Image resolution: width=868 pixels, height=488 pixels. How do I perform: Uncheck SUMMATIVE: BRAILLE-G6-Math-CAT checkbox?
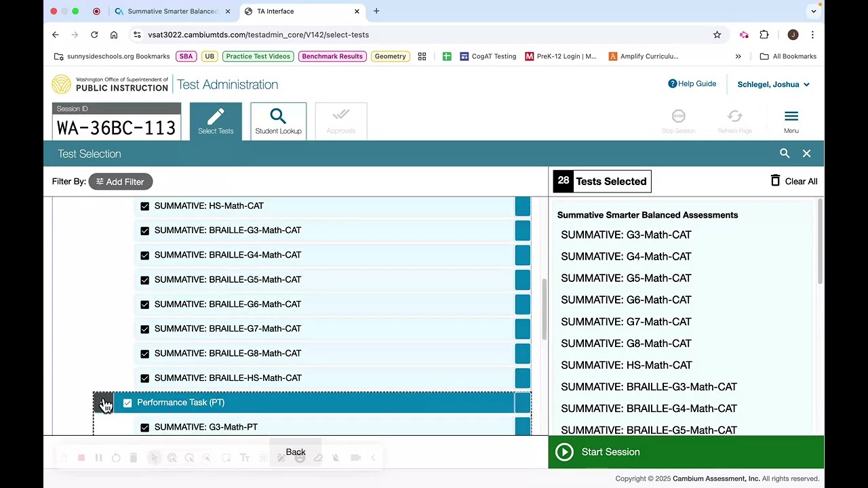coord(144,304)
